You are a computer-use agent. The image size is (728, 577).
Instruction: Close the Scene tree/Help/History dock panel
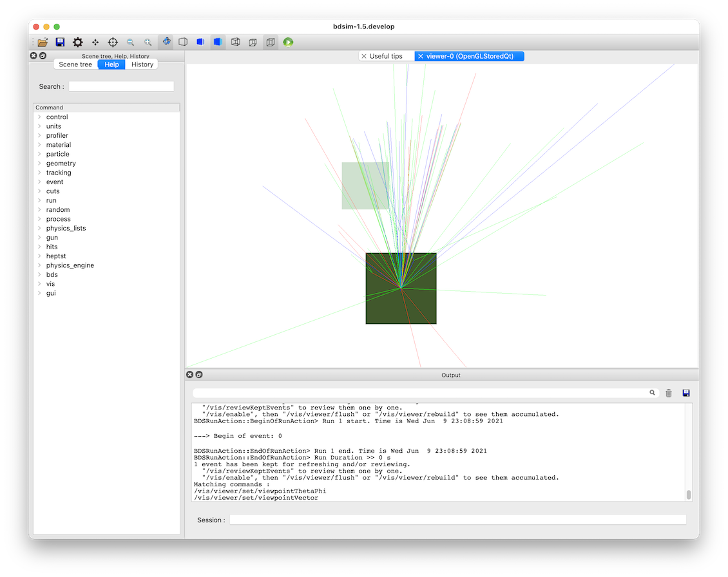click(x=34, y=56)
